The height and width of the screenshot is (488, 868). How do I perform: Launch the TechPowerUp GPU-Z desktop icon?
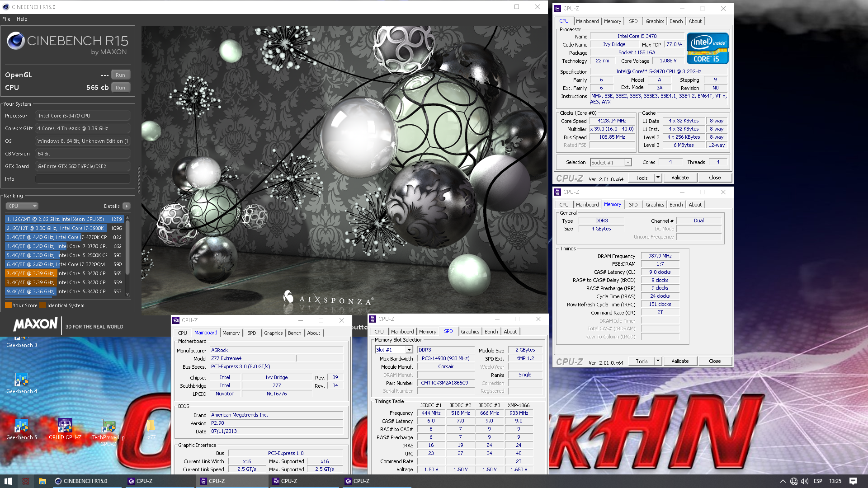tap(108, 432)
